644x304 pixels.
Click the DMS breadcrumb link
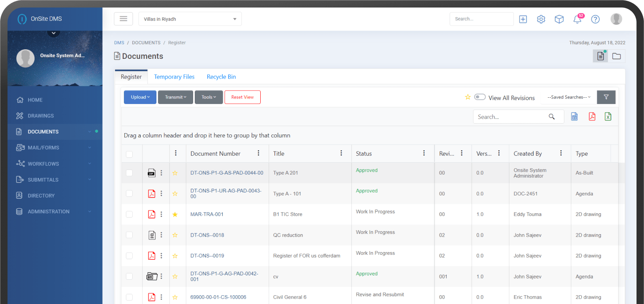(x=119, y=43)
